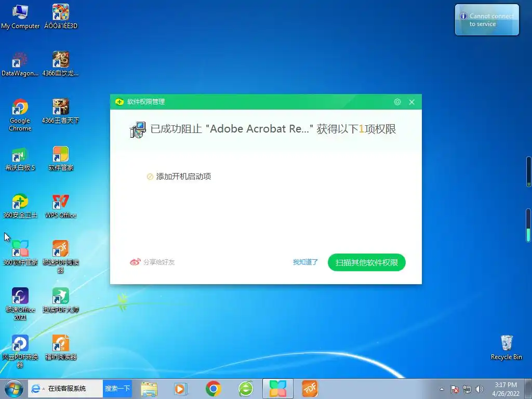Click the green floating accelerator widget
532x399 pixels.
tap(528, 225)
